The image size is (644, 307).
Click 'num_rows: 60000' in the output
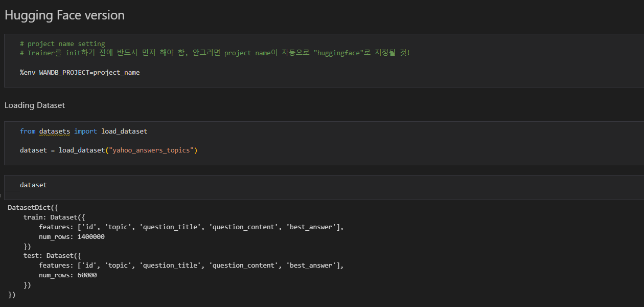pos(68,275)
